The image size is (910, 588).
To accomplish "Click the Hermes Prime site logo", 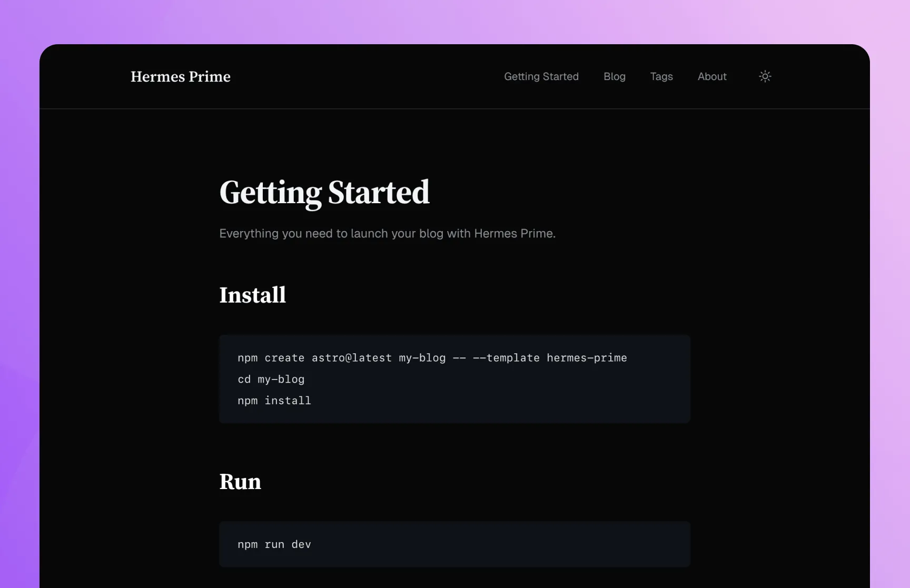I will 180,77.
